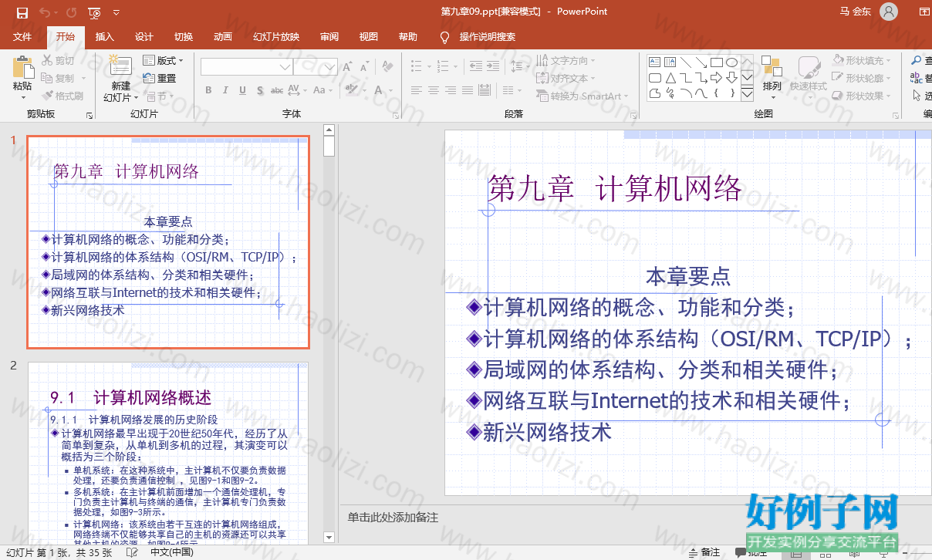Open 对齐文本 (Align Text) dropdown
Screen dimensions: 932x560
tap(566, 78)
